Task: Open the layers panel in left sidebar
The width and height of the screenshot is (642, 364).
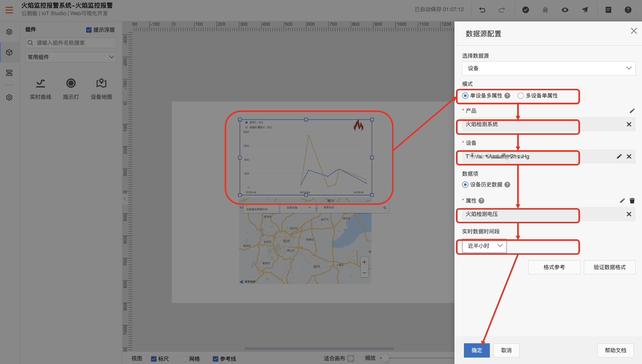Action: [9, 32]
